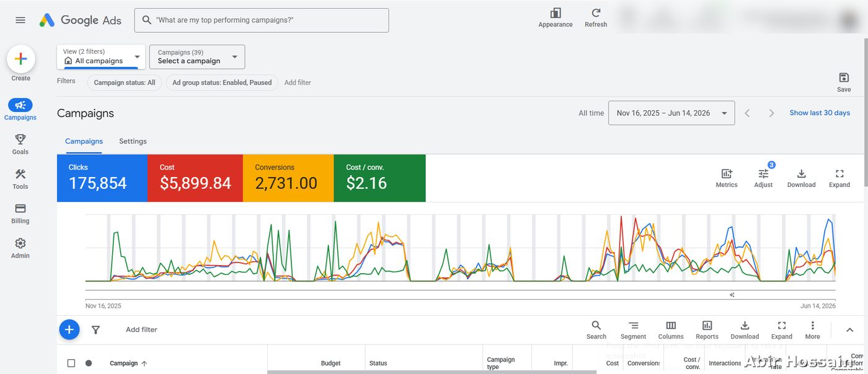The image size is (868, 374).
Task: Open the Select a campaign dropdown
Action: click(197, 57)
